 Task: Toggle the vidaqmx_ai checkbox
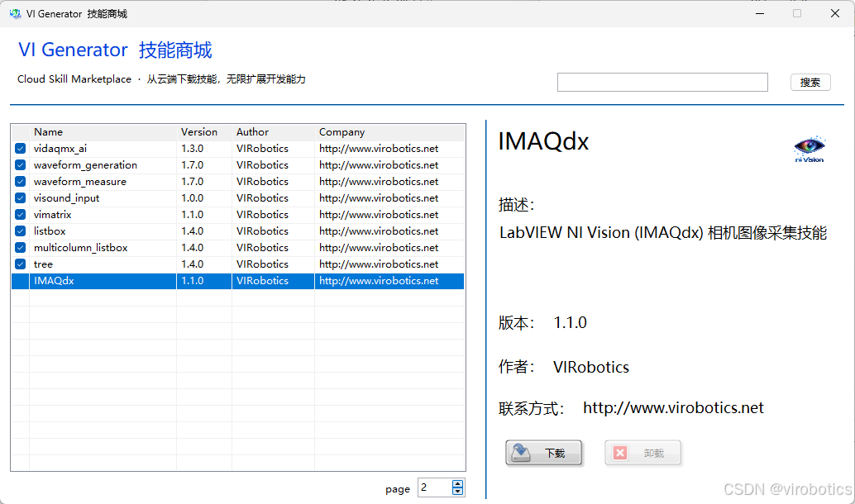click(20, 148)
